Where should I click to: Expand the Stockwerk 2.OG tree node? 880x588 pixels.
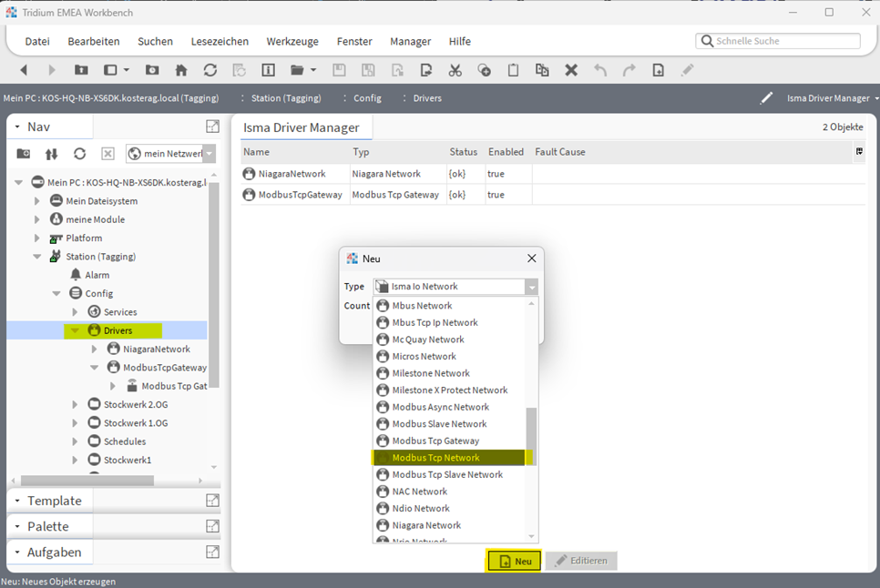tap(76, 405)
